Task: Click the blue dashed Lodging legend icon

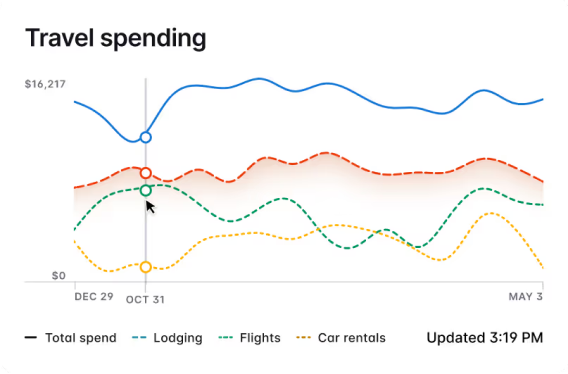Action: click(x=139, y=338)
